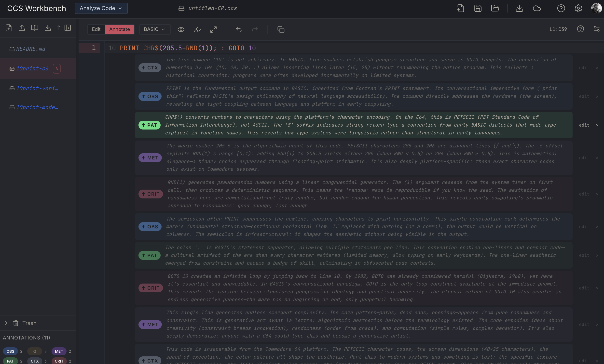
Task: Select the 10print-vari file
Action: 37,88
